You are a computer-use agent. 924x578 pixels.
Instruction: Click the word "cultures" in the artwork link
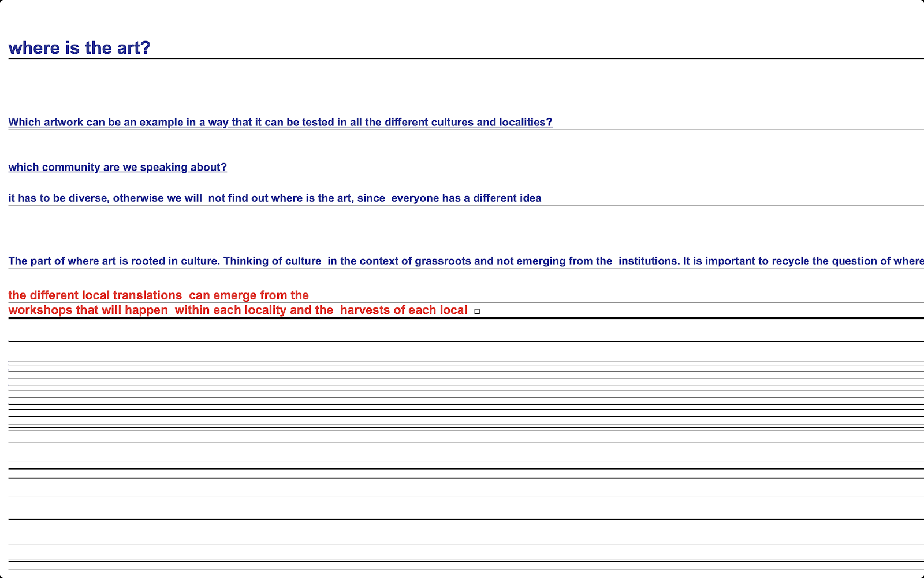coord(452,123)
